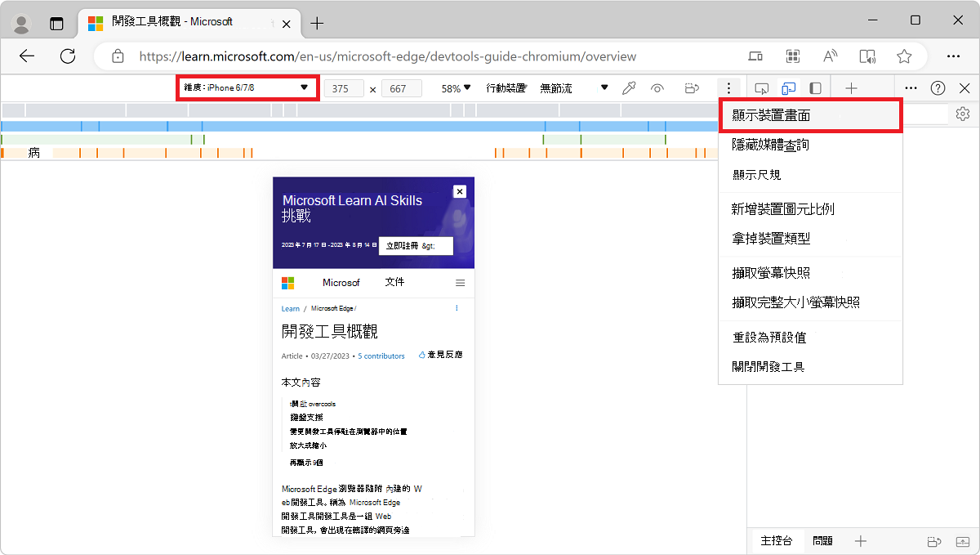980x555 pixels.
Task: Click the height field showing 667
Action: tap(401, 88)
